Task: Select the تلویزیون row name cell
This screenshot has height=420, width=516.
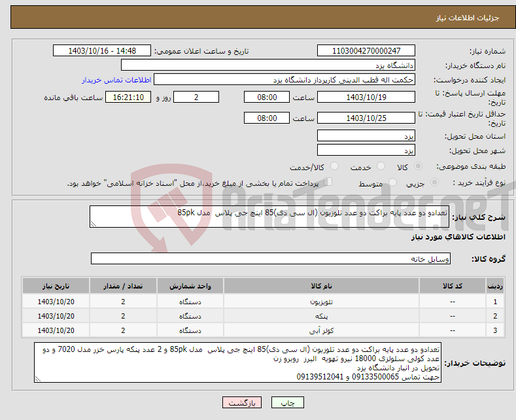Action: coord(321,302)
